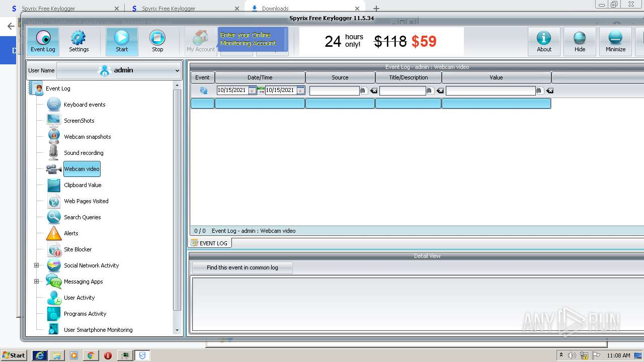Open Clipboard Value category
The image size is (644, 362).
[83, 185]
